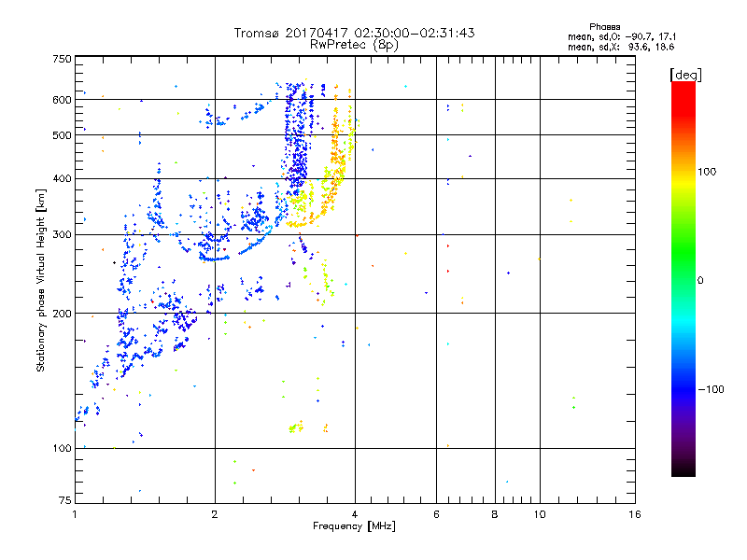Click the colorbar tick label '0'
The image size is (747, 560).
coord(700,281)
